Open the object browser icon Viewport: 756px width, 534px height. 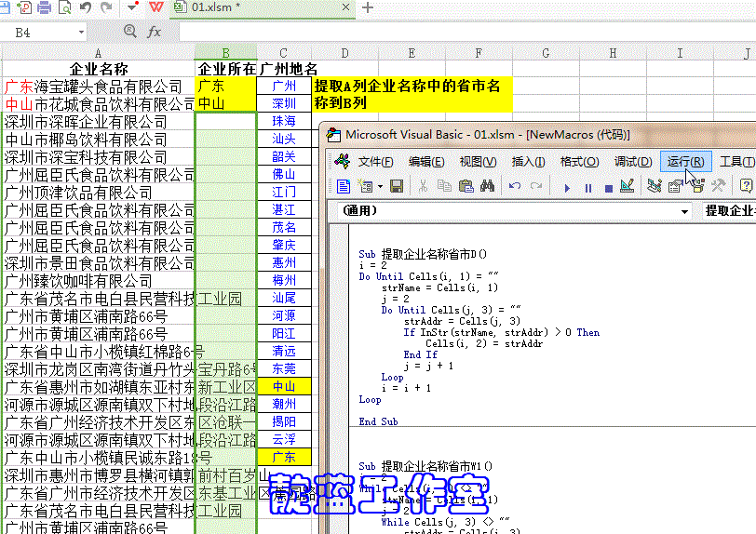click(697, 186)
